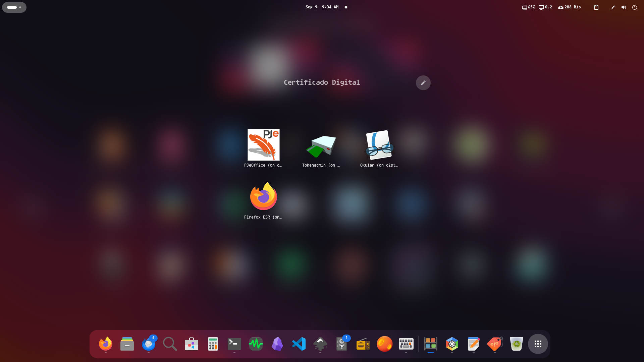Launch Firefox ESR from the folder
The image size is (644, 362).
[x=263, y=197]
